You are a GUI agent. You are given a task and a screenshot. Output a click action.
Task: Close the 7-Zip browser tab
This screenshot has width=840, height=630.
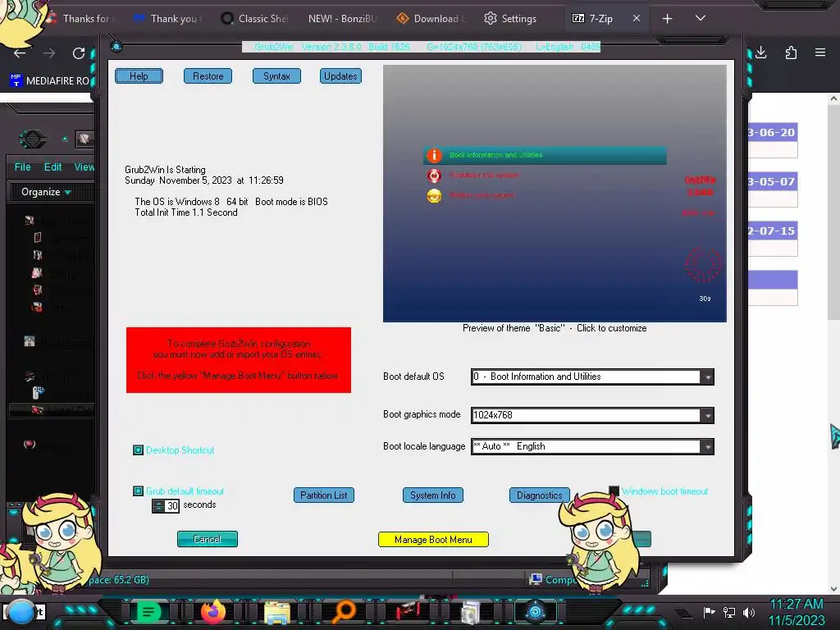(637, 18)
